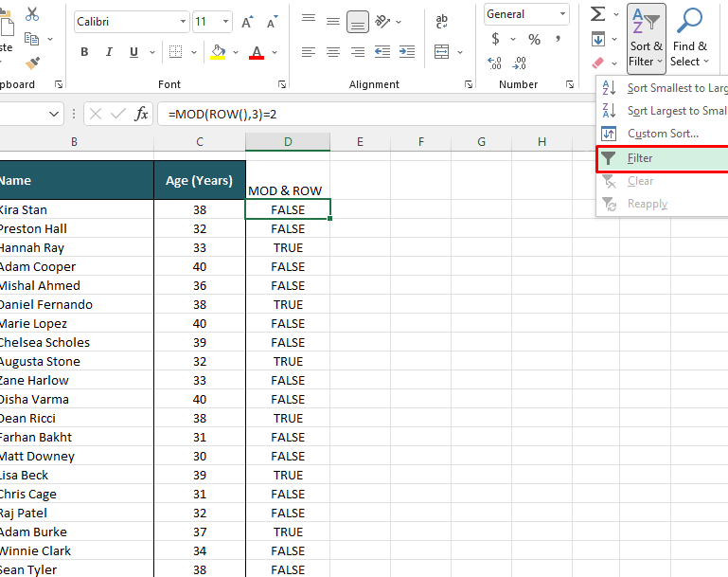
Task: Apply Percent Style format
Action: [x=534, y=40]
